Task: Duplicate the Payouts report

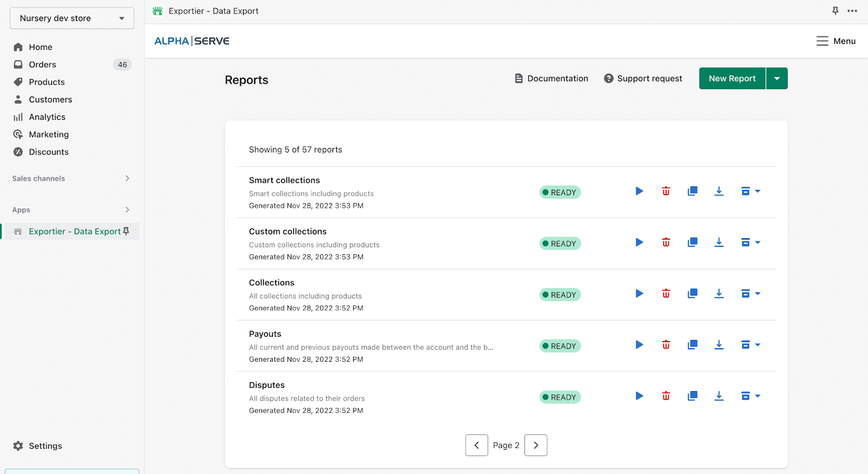Action: coord(692,344)
